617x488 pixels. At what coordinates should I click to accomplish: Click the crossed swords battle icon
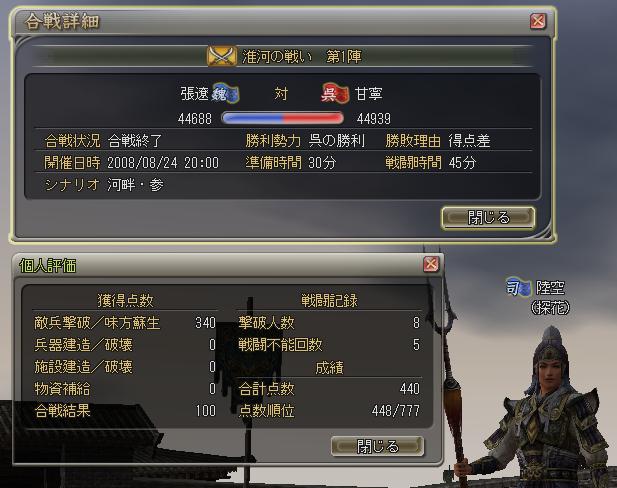(x=222, y=56)
